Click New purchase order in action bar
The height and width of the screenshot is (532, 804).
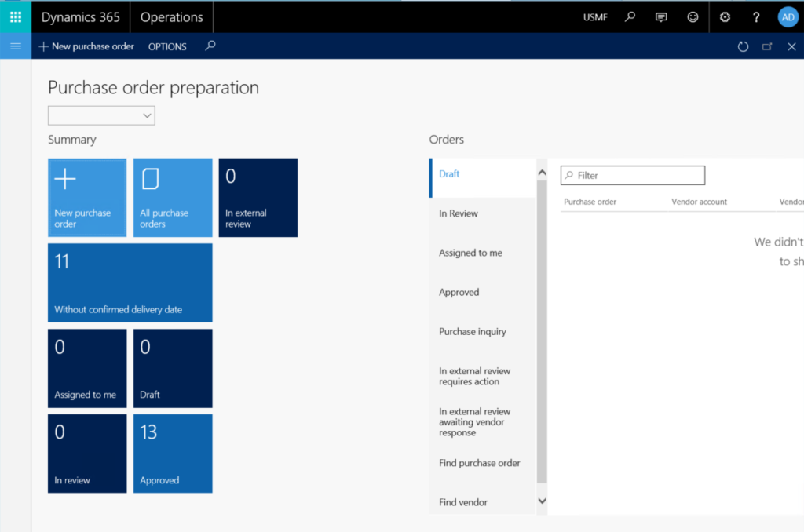86,46
